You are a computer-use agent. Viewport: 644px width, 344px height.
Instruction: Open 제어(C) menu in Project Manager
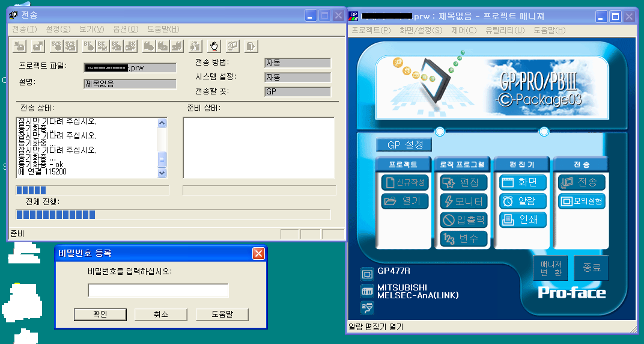(x=464, y=31)
